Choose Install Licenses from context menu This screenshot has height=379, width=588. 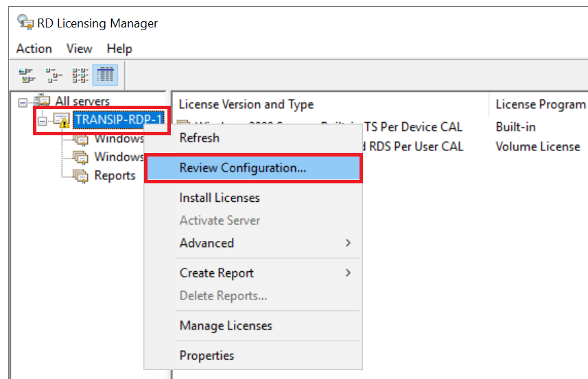coord(253,198)
